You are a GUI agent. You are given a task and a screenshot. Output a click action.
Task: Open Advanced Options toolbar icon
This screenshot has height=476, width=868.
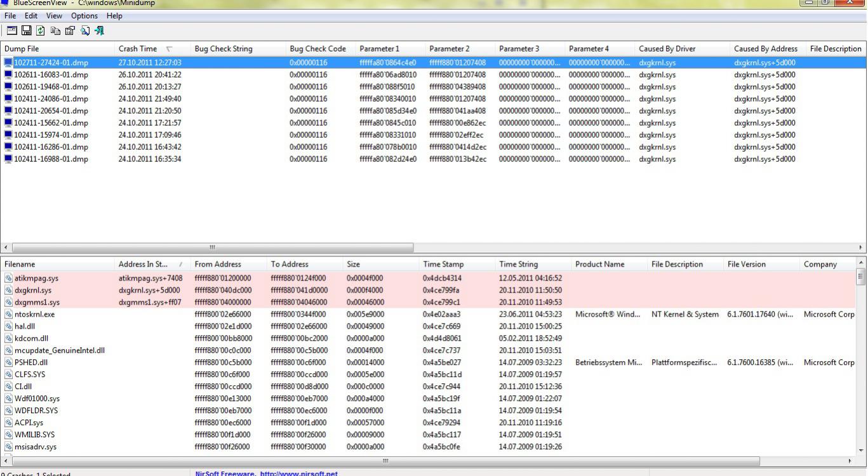(x=12, y=30)
